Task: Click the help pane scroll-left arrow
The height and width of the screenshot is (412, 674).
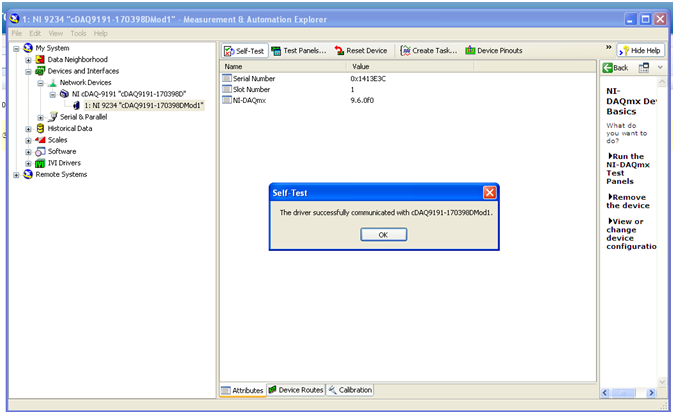Action: click(605, 393)
